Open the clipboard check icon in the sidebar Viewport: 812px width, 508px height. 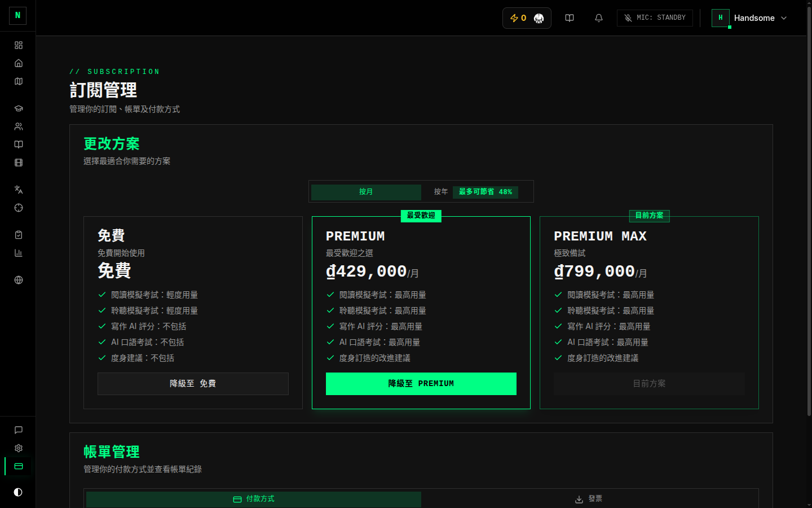(x=19, y=235)
